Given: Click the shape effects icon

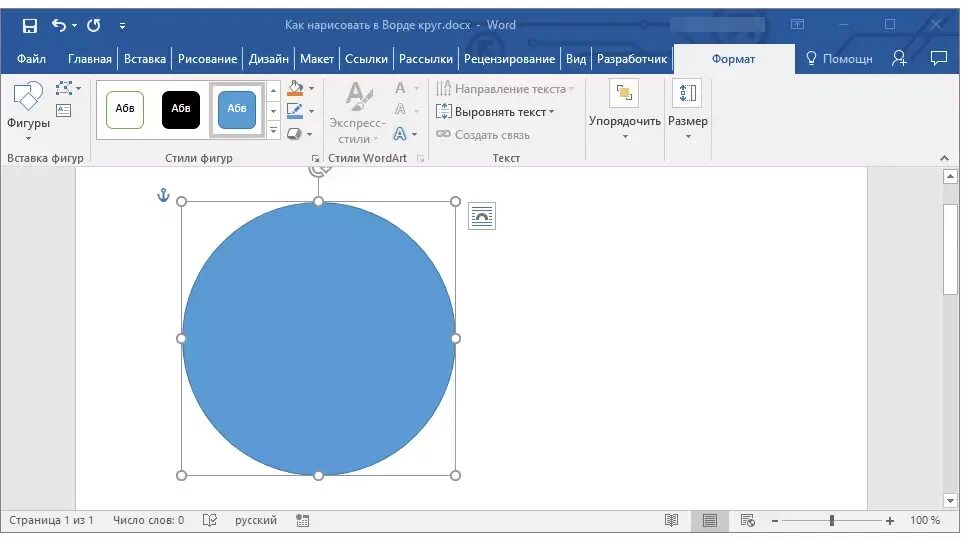Looking at the screenshot, I should pos(294,133).
